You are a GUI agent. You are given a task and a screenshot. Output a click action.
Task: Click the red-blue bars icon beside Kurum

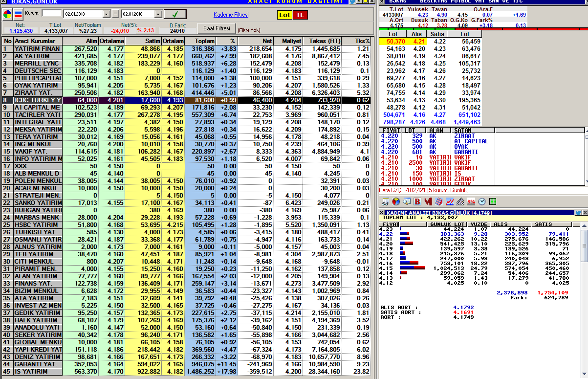[18, 14]
